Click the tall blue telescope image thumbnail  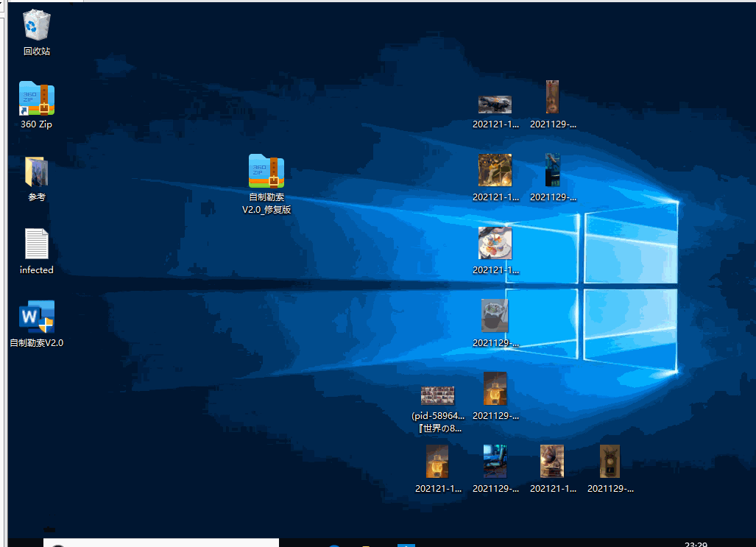(552, 170)
